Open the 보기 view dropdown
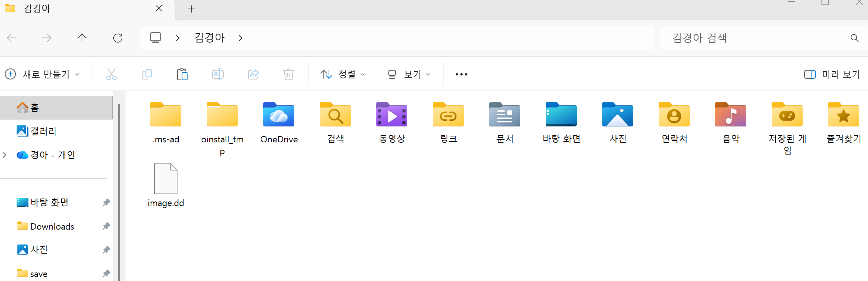This screenshot has width=868, height=281. pos(409,74)
